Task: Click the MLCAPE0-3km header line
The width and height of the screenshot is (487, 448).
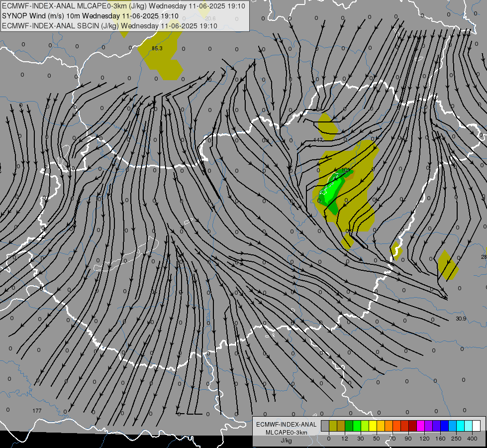Action: click(x=123, y=6)
